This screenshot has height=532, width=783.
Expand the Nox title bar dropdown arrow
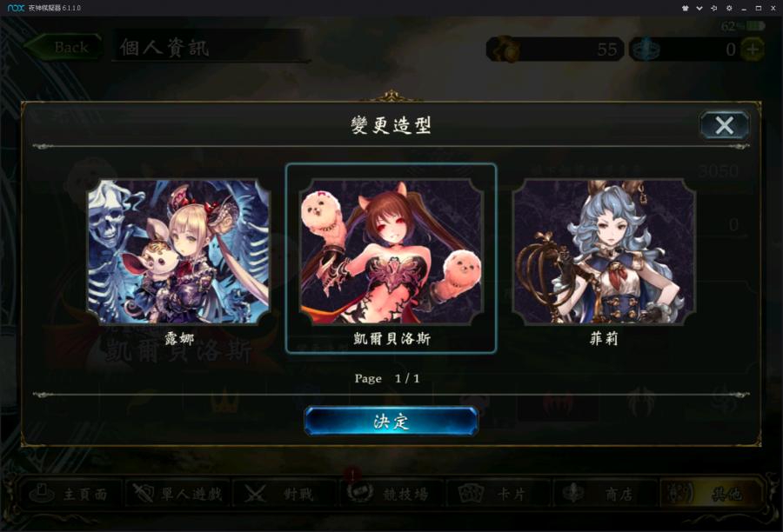[699, 8]
